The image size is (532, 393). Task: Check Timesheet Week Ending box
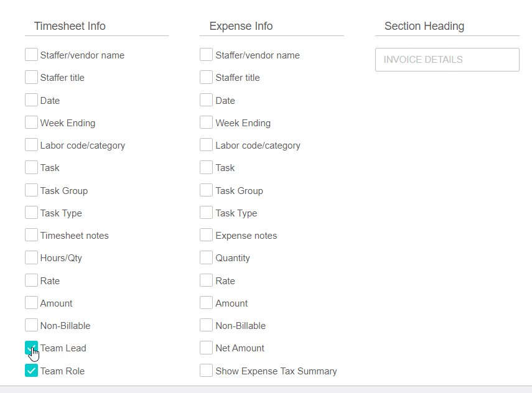(x=31, y=123)
